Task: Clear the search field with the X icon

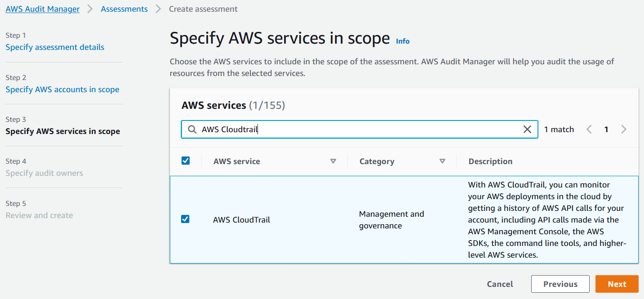Action: (528, 129)
